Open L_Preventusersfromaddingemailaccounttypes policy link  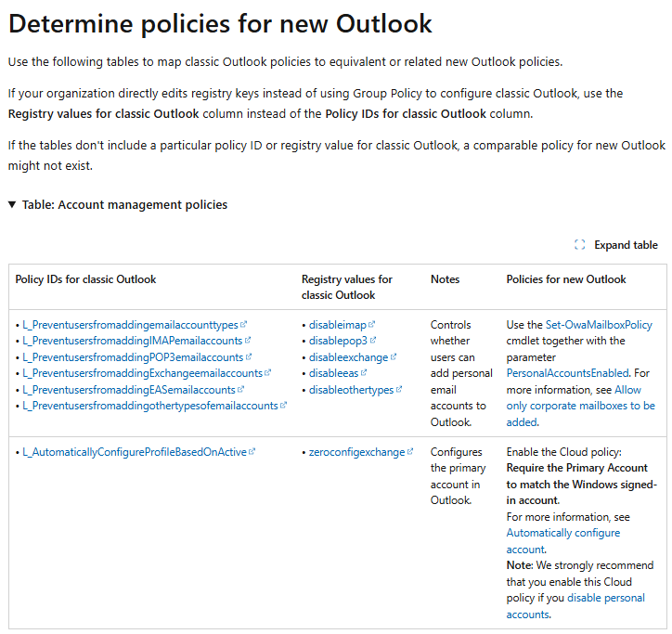(x=130, y=325)
